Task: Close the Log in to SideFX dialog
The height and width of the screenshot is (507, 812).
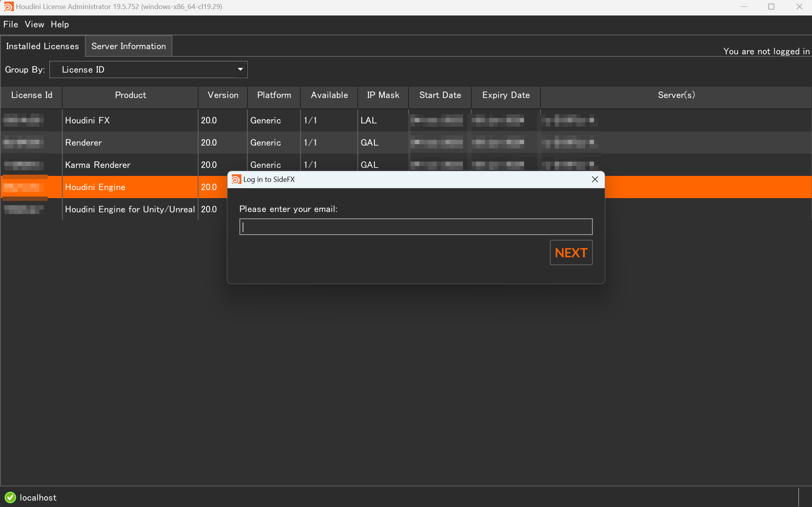Action: pyautogui.click(x=594, y=179)
